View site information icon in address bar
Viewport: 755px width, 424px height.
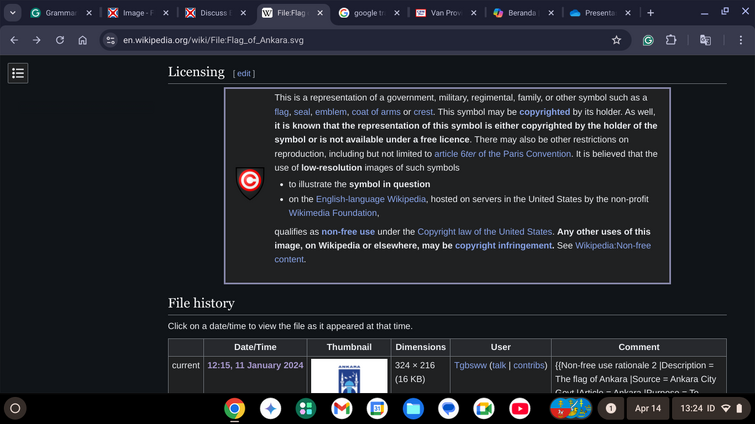point(110,40)
